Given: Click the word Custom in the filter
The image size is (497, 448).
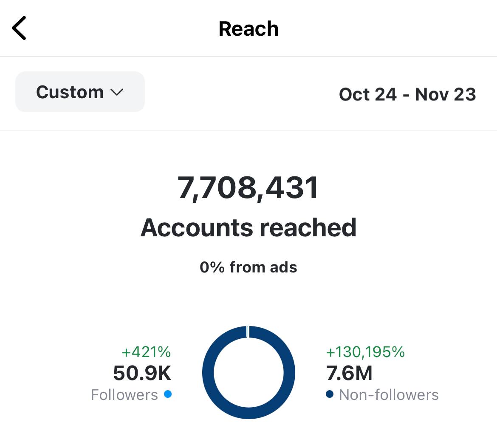Looking at the screenshot, I should coord(70,92).
